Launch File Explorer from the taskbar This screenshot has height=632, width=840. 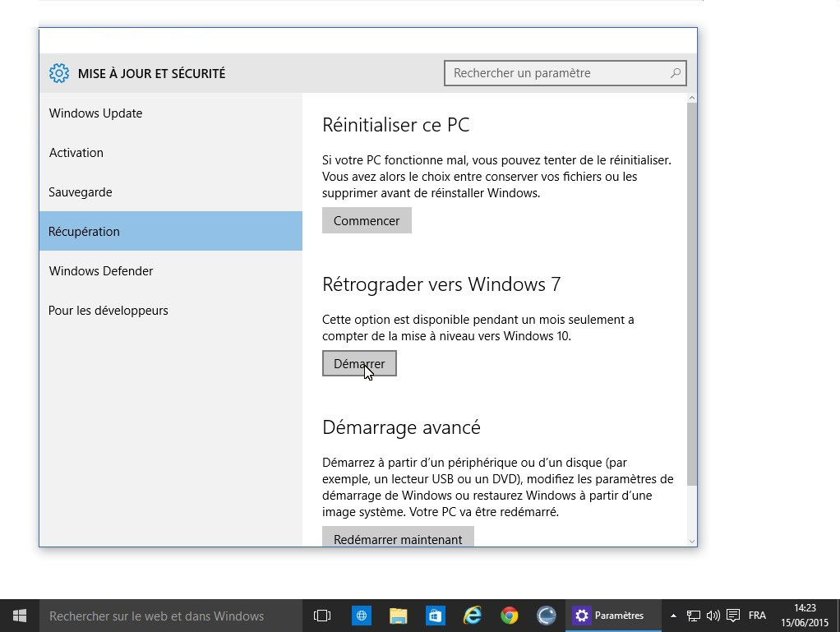398,616
